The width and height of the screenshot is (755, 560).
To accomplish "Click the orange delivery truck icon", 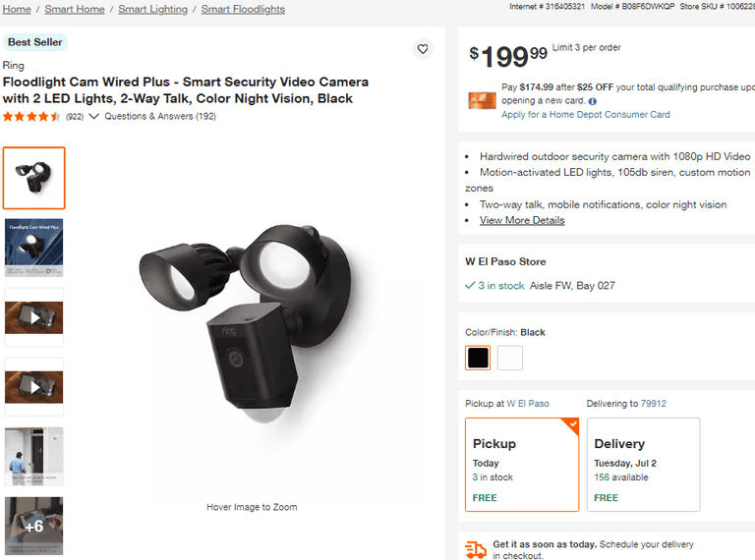I will pos(476,549).
